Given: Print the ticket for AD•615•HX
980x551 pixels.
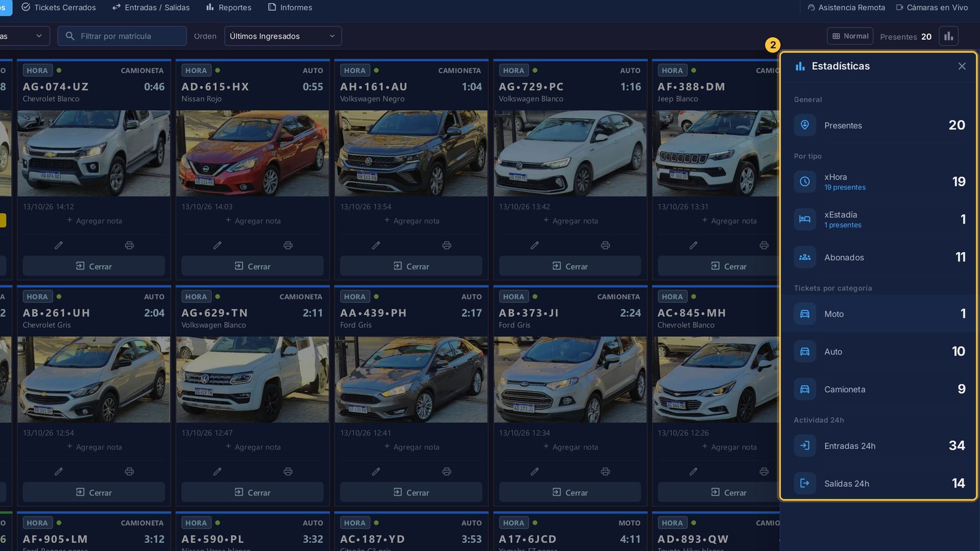Looking at the screenshot, I should (x=288, y=245).
